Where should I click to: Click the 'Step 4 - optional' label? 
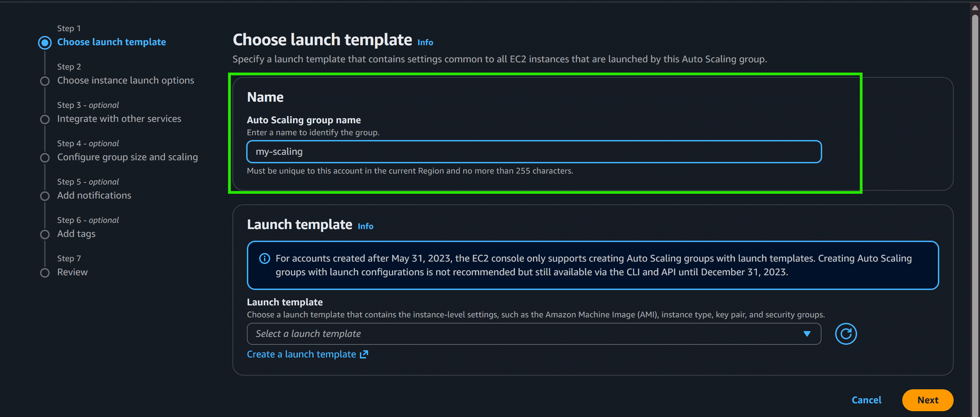pyautogui.click(x=88, y=143)
